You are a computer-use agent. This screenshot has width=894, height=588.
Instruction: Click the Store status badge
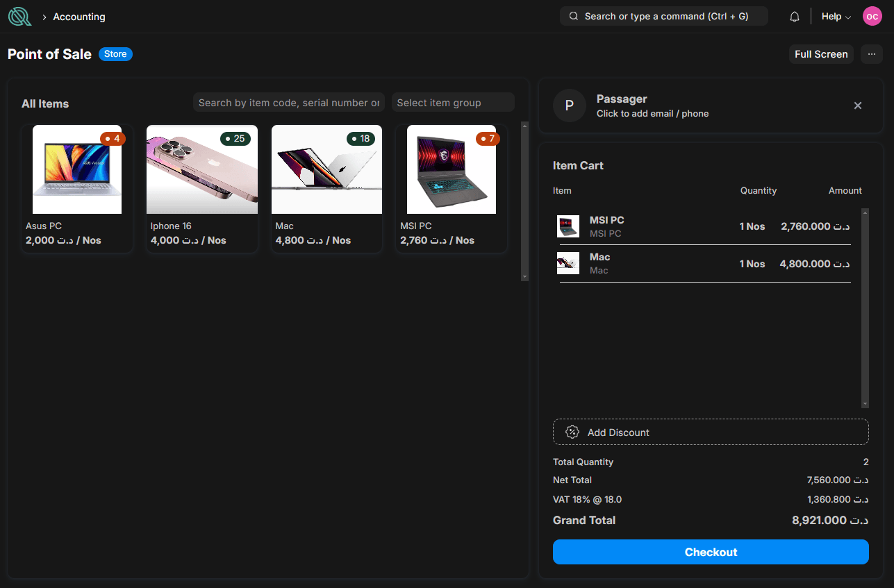pos(115,54)
